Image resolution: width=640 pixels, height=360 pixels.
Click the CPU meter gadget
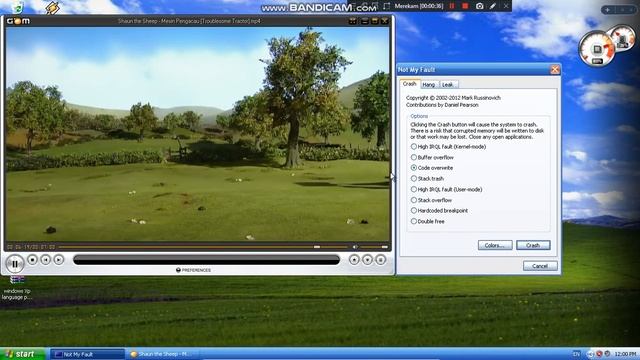coord(598,48)
